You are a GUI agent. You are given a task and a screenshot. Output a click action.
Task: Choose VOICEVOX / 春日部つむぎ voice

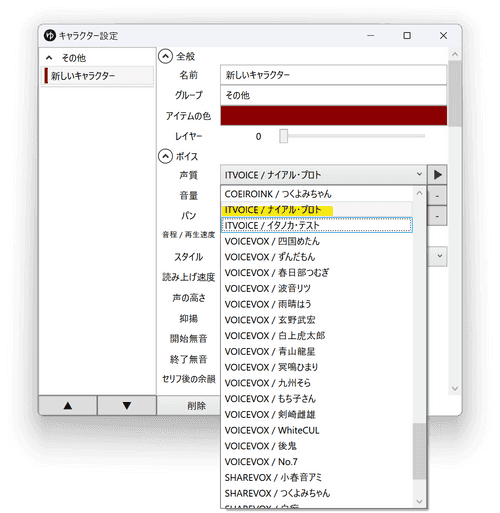pyautogui.click(x=317, y=273)
